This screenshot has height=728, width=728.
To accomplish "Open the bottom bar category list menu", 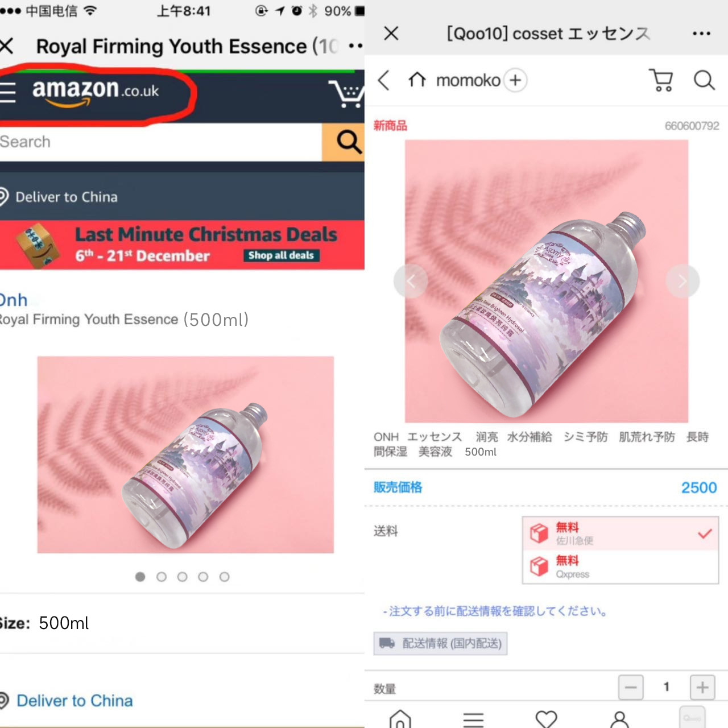I will pyautogui.click(x=473, y=719).
